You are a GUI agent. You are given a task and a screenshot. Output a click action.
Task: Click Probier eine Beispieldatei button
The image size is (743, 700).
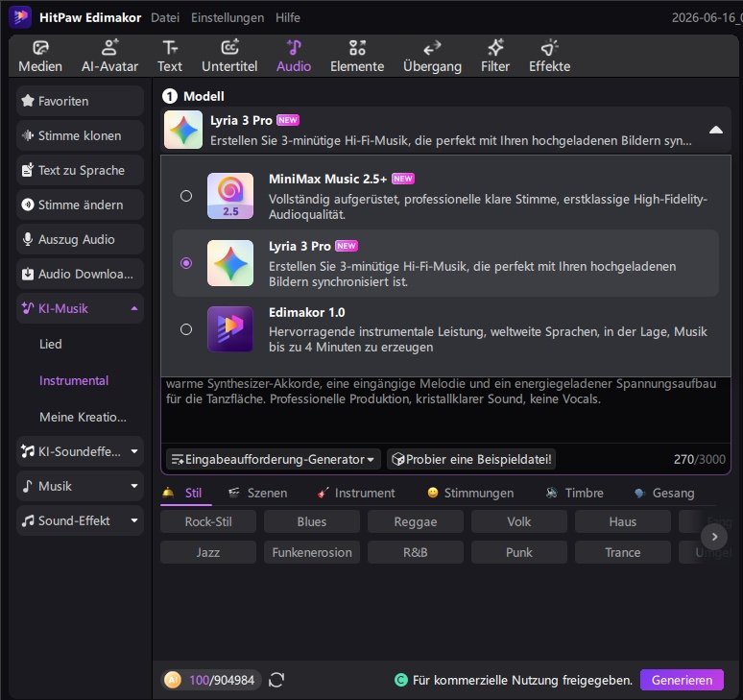(471, 459)
